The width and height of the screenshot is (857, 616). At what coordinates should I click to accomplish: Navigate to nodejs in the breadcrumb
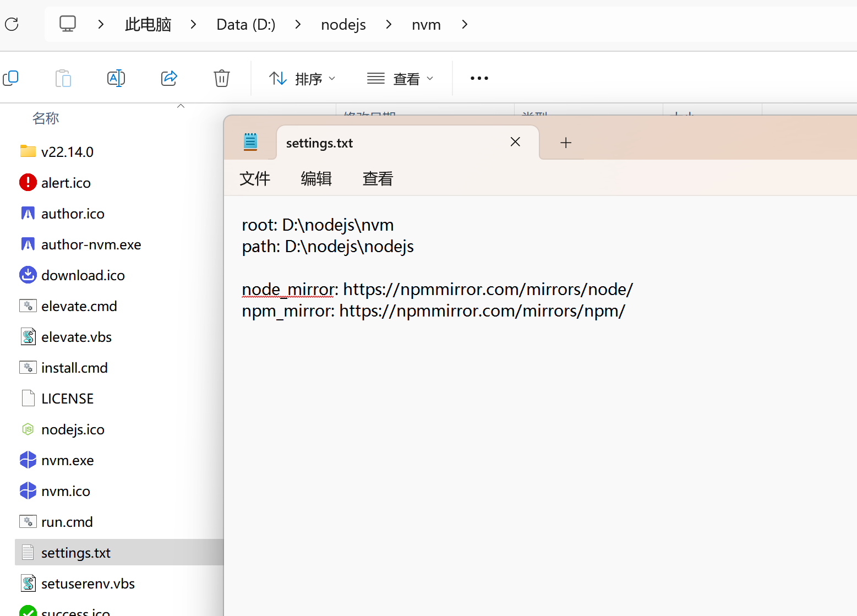click(343, 25)
